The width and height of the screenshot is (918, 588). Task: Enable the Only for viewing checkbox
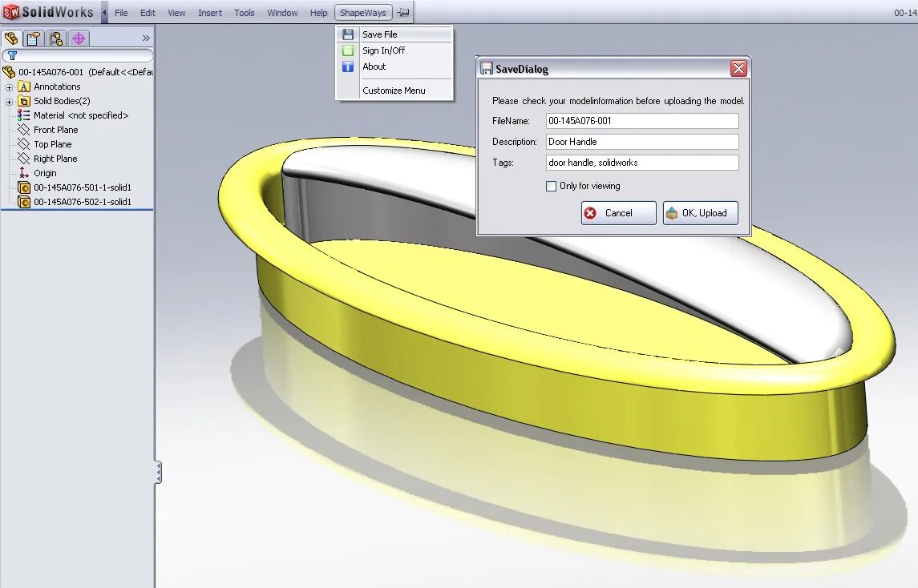[552, 186]
